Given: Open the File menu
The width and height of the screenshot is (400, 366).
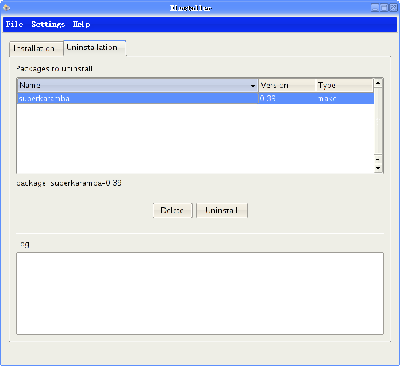Looking at the screenshot, I should coord(14,24).
